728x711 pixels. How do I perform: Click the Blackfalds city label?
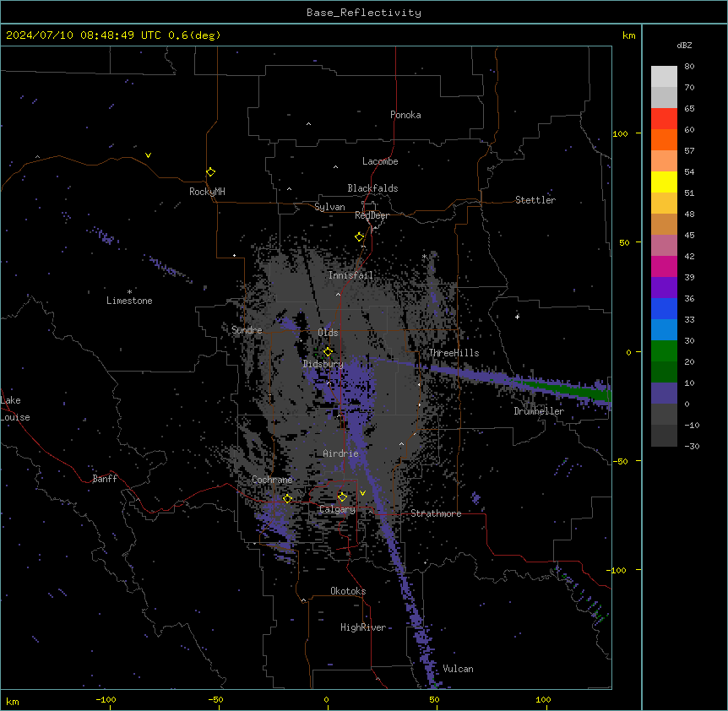tap(372, 188)
